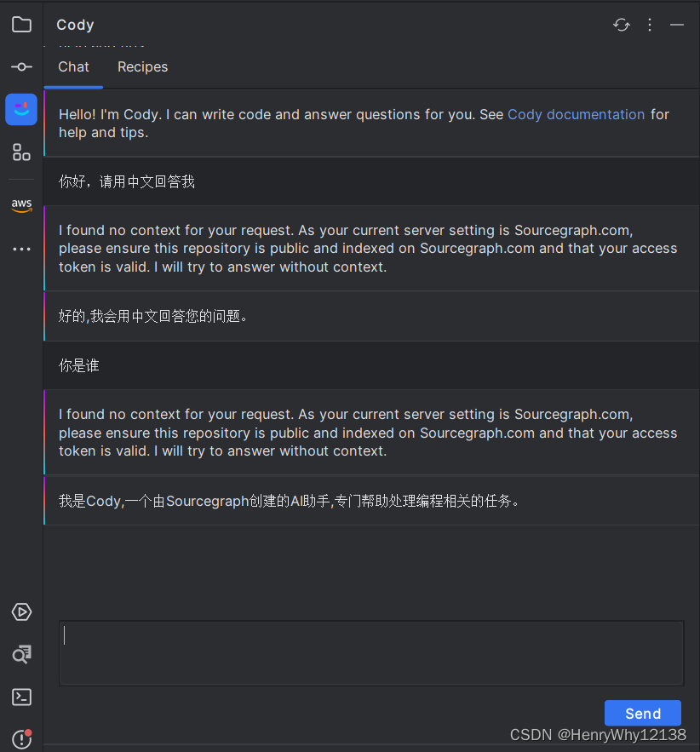Open the Structure tool window
Viewport: 700px width, 752px height.
20,152
